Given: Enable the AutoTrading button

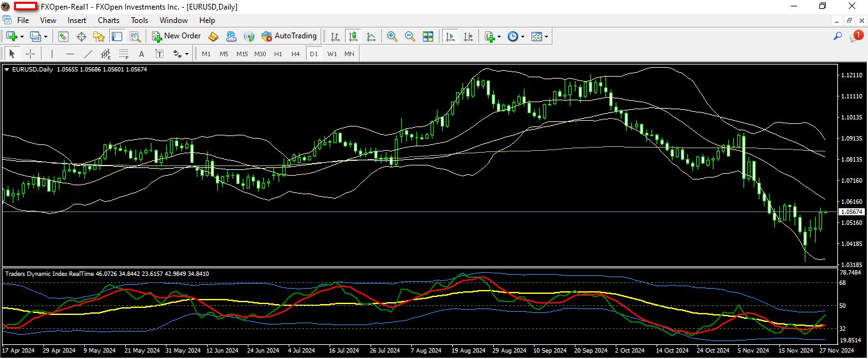Looking at the screenshot, I should tap(289, 36).
